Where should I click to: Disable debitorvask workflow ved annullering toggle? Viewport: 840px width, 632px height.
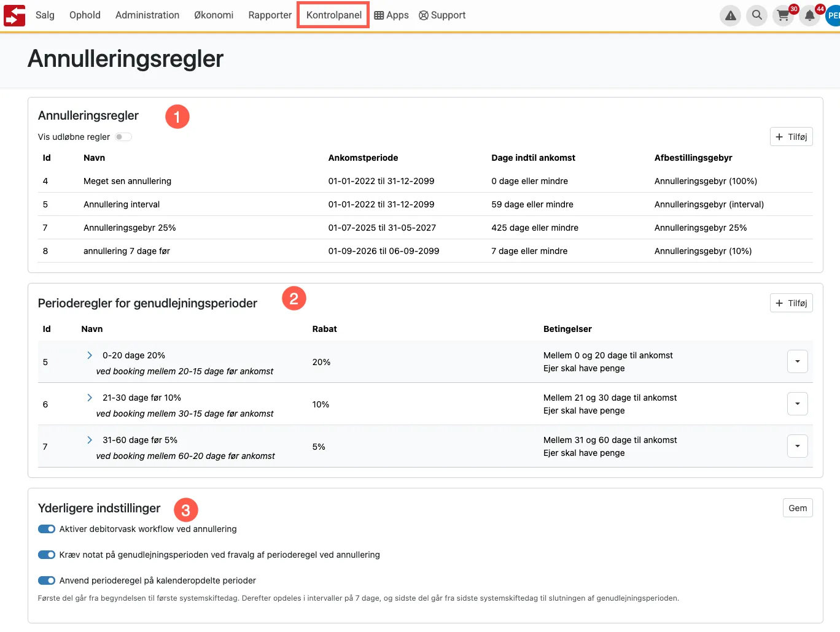(x=47, y=529)
